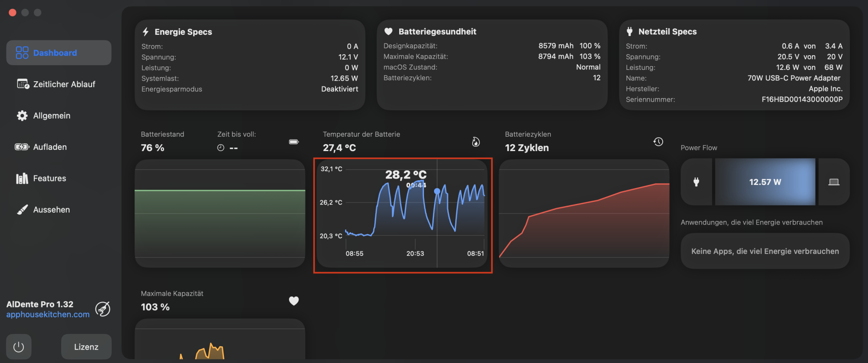Open the apphousekitchen.com link
This screenshot has width=868, height=363.
pyautogui.click(x=48, y=314)
